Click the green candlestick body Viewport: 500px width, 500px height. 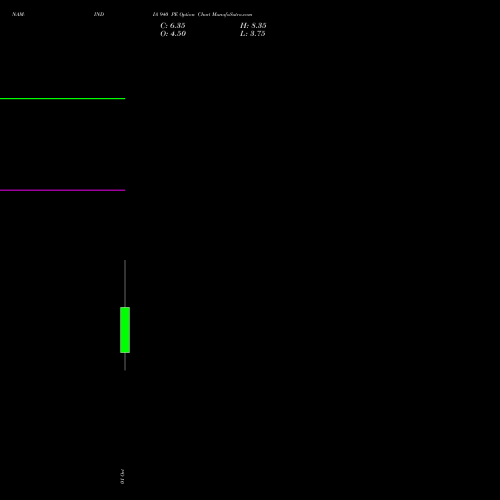(125, 330)
